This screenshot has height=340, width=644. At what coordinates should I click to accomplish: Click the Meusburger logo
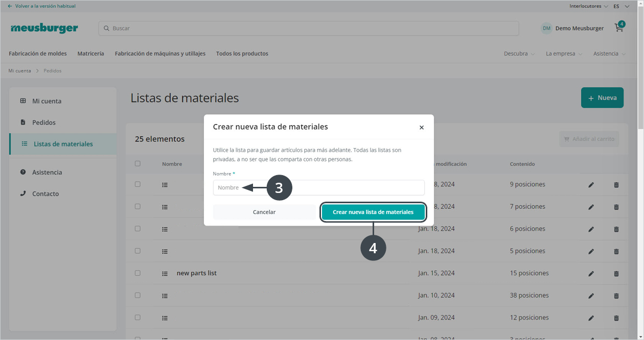[x=44, y=29]
